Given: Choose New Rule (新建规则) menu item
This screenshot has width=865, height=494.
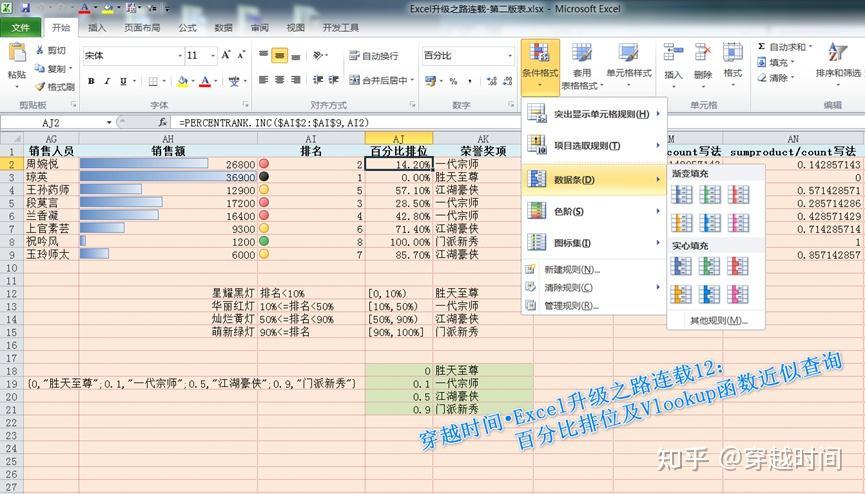Looking at the screenshot, I should coord(594,269).
